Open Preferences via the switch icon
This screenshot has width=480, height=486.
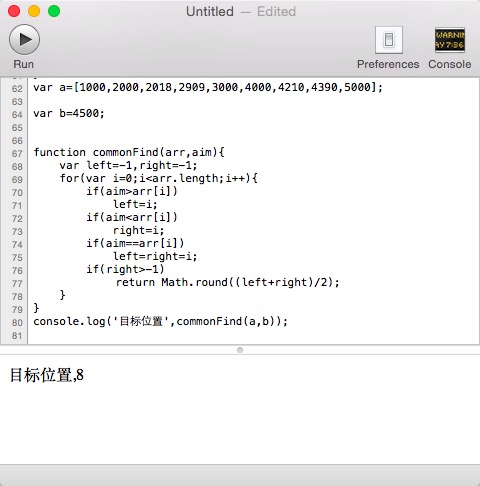(x=389, y=40)
